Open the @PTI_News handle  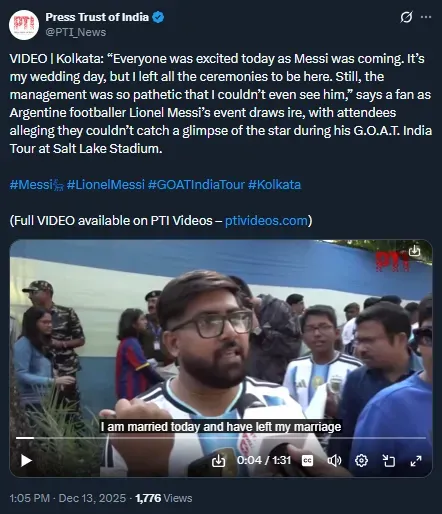coord(76,32)
